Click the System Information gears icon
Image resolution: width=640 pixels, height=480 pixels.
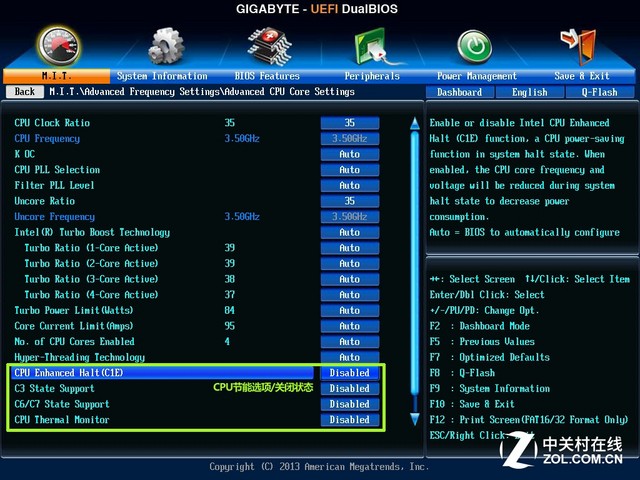[x=165, y=47]
